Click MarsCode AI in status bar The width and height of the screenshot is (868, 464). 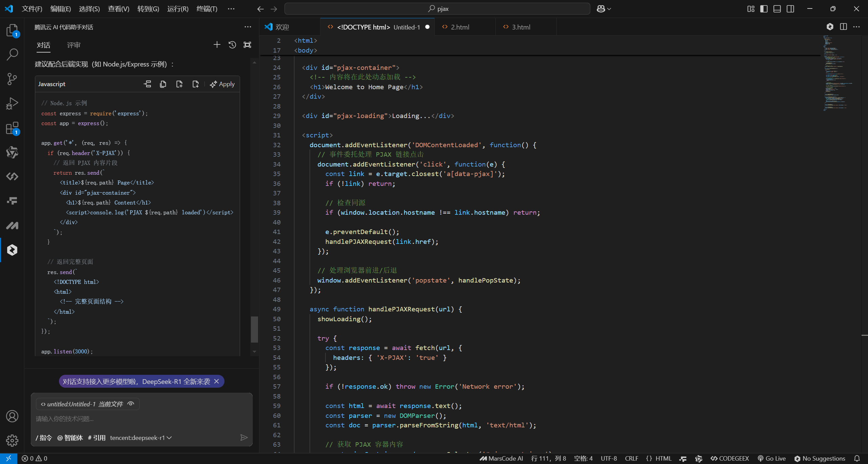tap(501, 459)
